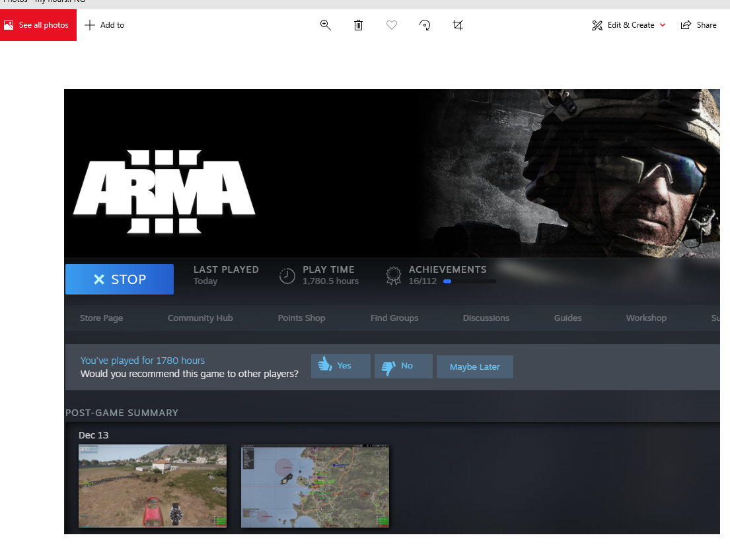Viewport: 730px width, 560px height.
Task: Delete photo using the trash icon
Action: (358, 25)
